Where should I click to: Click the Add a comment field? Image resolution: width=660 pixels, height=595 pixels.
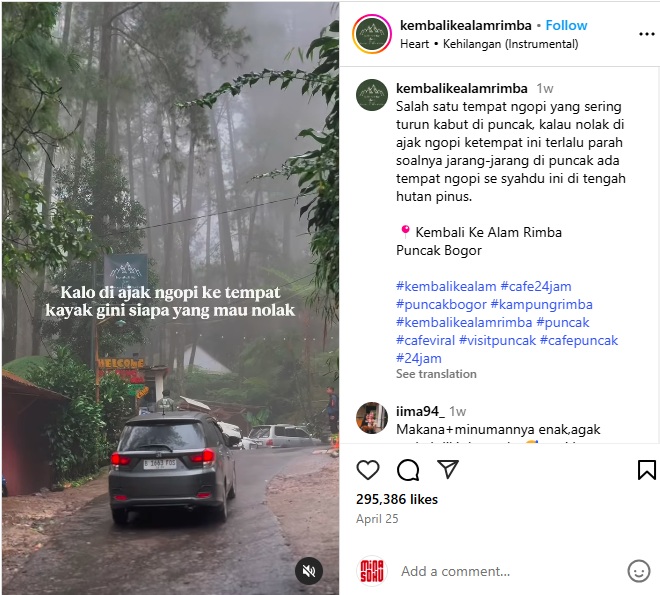[x=507, y=571]
